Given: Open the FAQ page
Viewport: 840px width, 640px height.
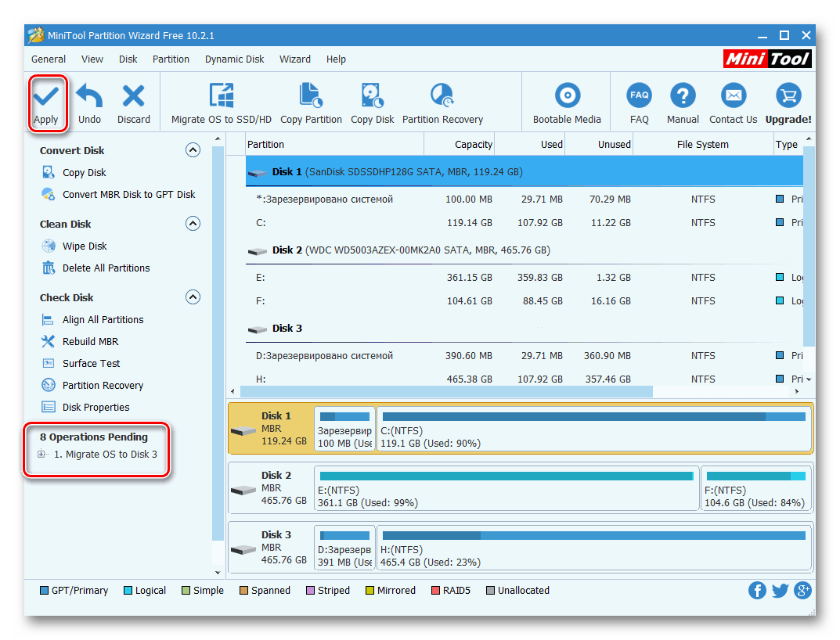Looking at the screenshot, I should [639, 103].
